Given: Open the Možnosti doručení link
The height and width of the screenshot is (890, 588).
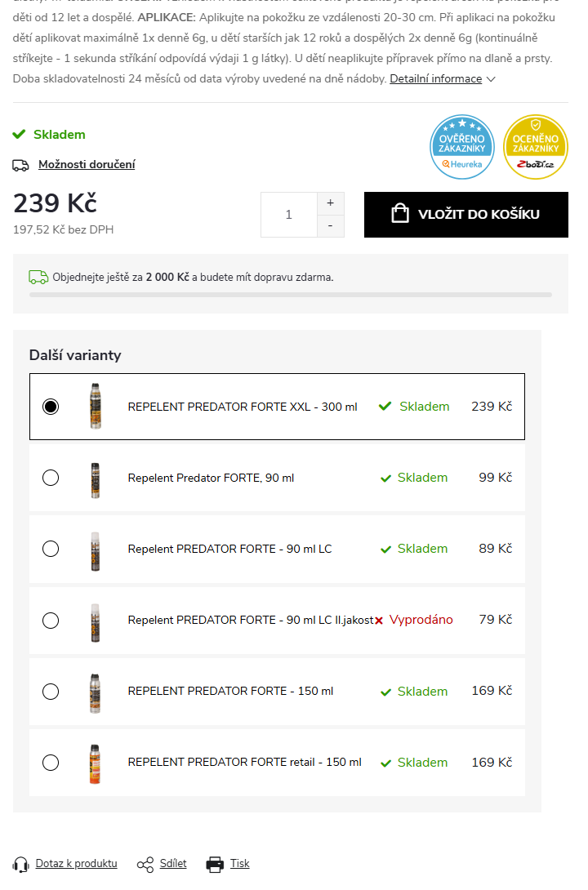Looking at the screenshot, I should pos(87,165).
